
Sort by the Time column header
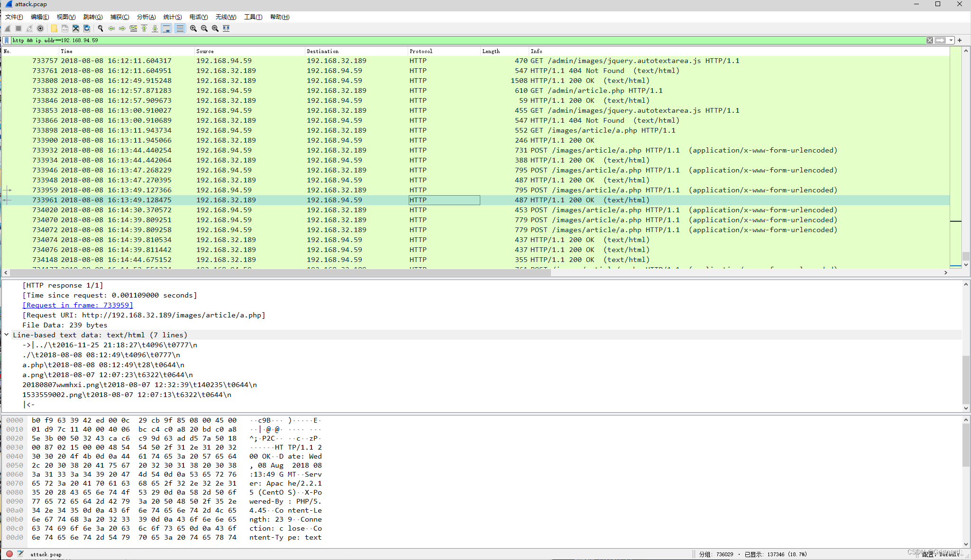127,51
